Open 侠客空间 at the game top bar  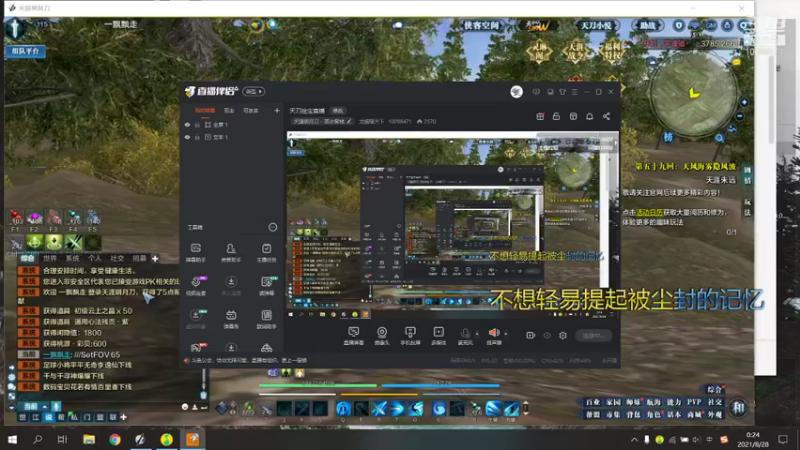(481, 25)
